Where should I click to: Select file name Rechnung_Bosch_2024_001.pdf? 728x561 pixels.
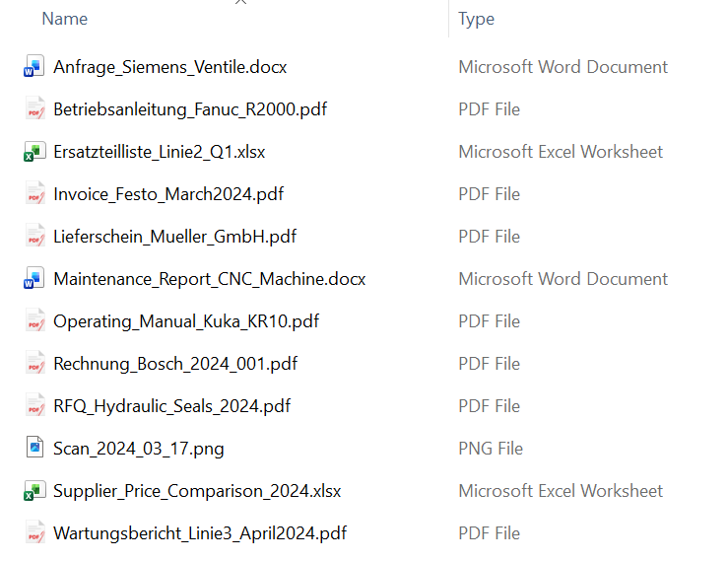(175, 364)
